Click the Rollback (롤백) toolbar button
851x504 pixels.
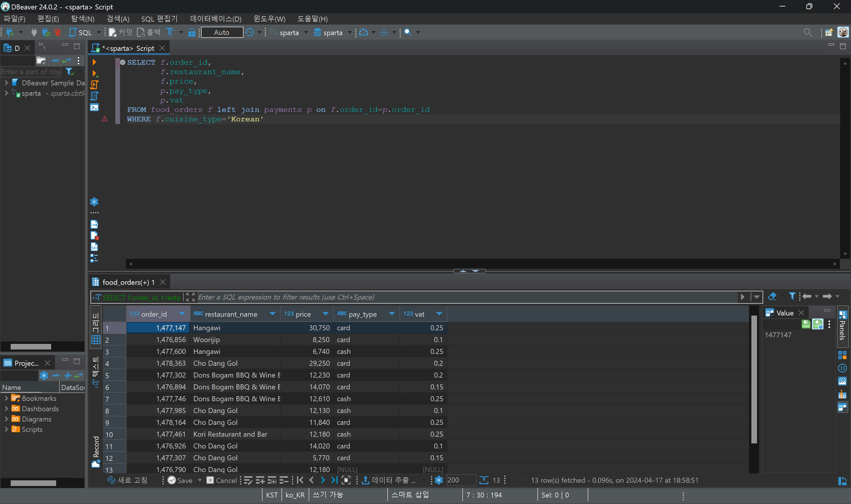tap(149, 32)
